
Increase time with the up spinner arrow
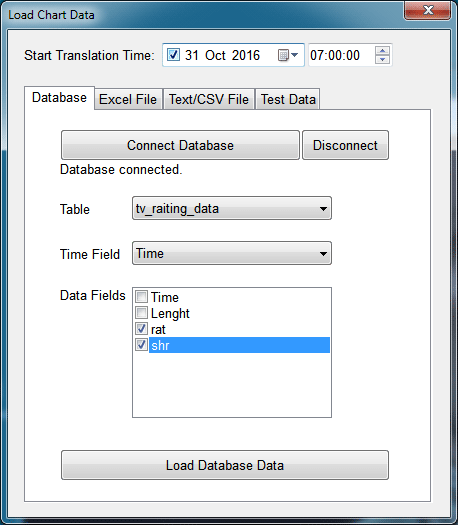pos(382,51)
